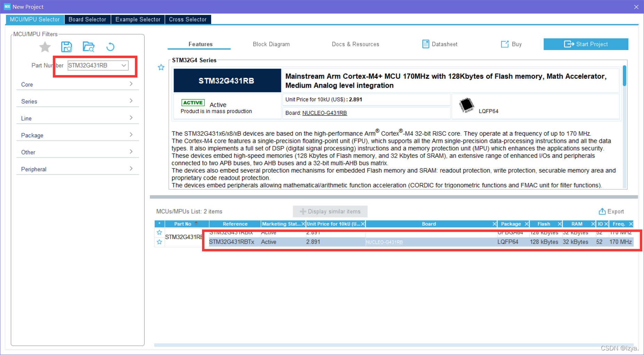
Task: Click Display similar items button
Action: coord(330,211)
